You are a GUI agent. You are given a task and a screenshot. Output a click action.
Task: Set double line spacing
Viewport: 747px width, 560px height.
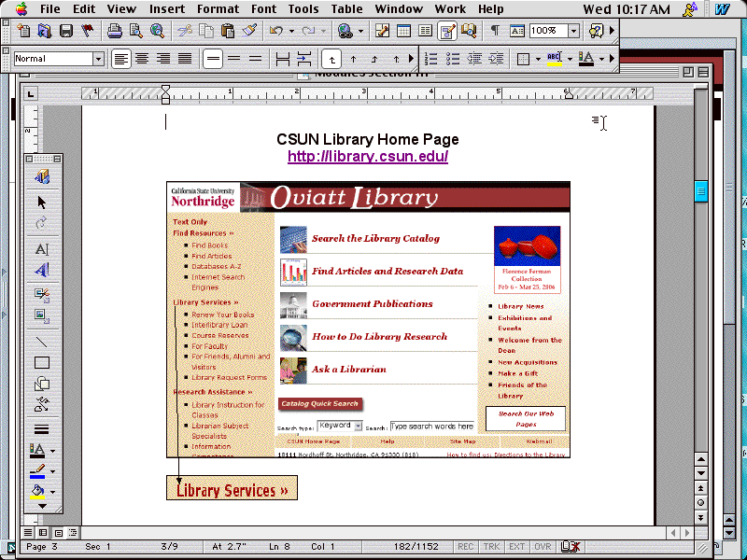pyautogui.click(x=255, y=59)
